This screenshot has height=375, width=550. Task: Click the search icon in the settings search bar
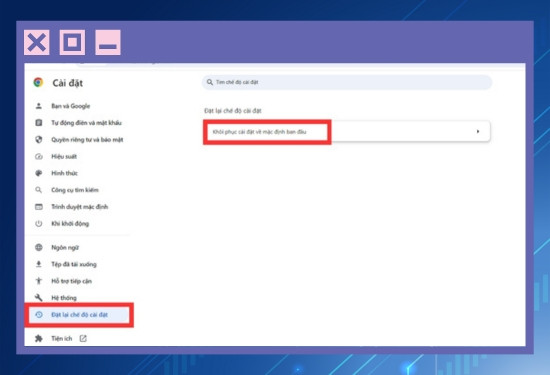[x=210, y=82]
